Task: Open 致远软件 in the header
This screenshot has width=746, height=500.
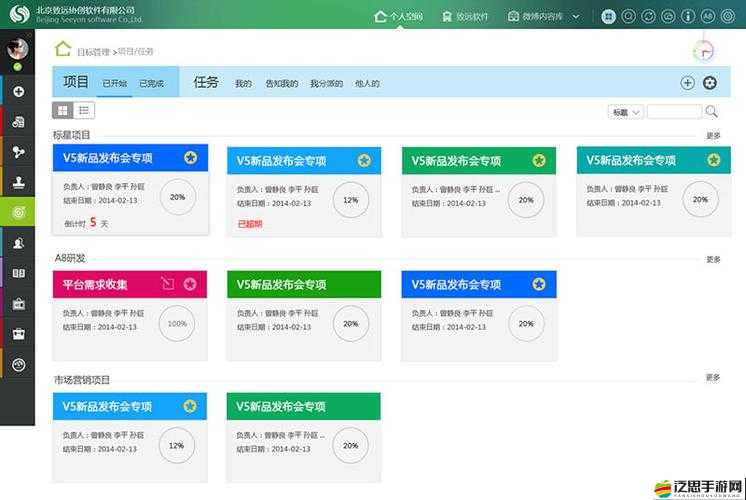Action: pyautogui.click(x=465, y=17)
